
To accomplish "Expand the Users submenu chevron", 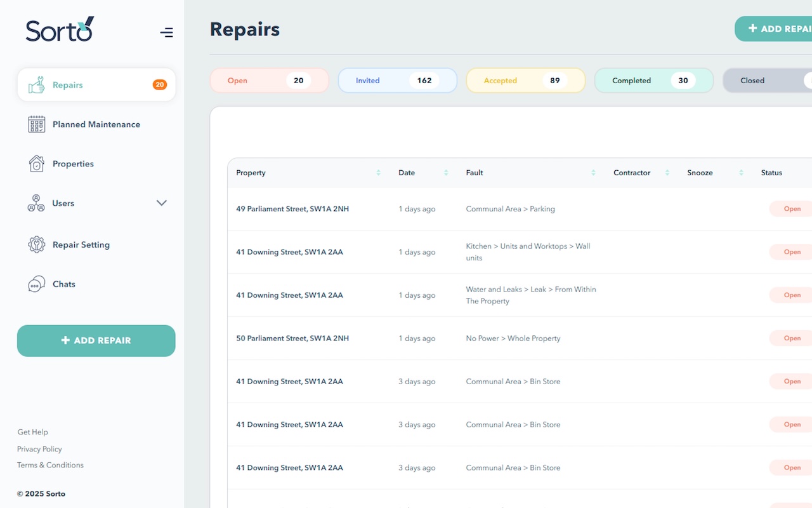I will tap(162, 203).
